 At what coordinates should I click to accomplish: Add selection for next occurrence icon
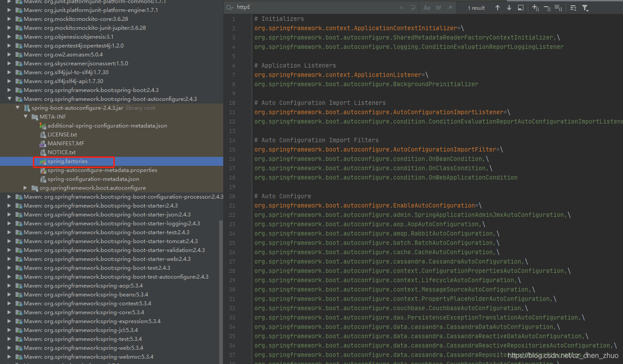coord(535,8)
